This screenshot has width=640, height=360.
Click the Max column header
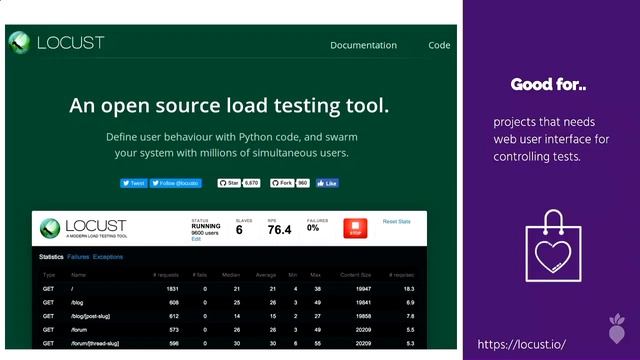[316, 275]
